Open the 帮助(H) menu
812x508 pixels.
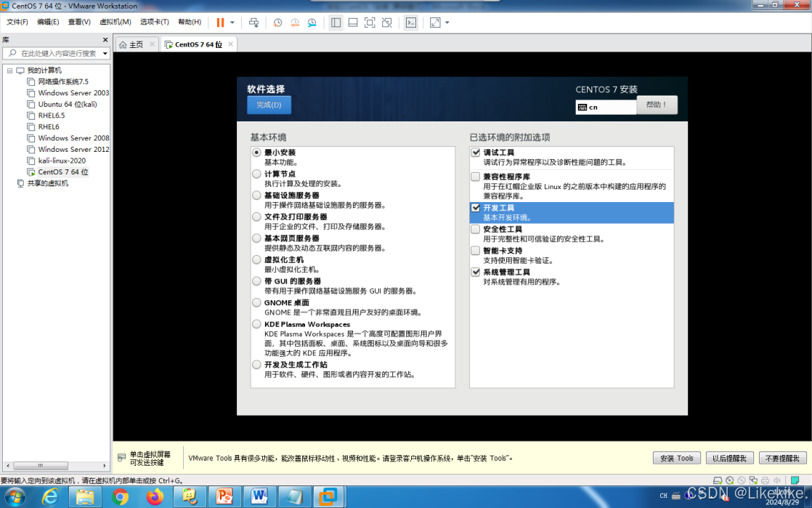[190, 22]
